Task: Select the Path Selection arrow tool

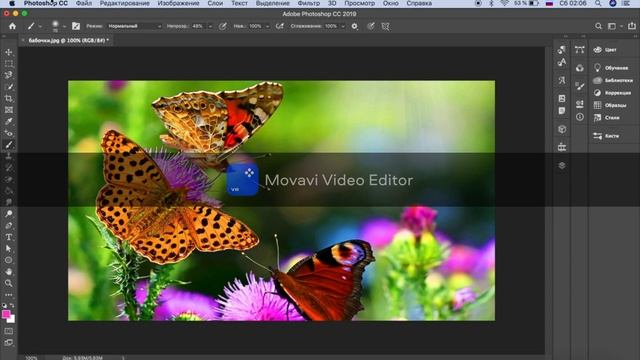Action: pos(9,248)
